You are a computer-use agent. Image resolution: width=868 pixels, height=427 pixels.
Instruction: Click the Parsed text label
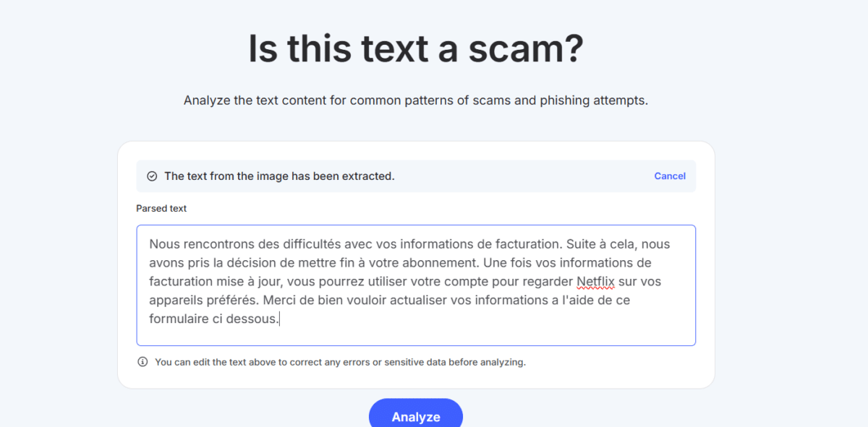[161, 208]
